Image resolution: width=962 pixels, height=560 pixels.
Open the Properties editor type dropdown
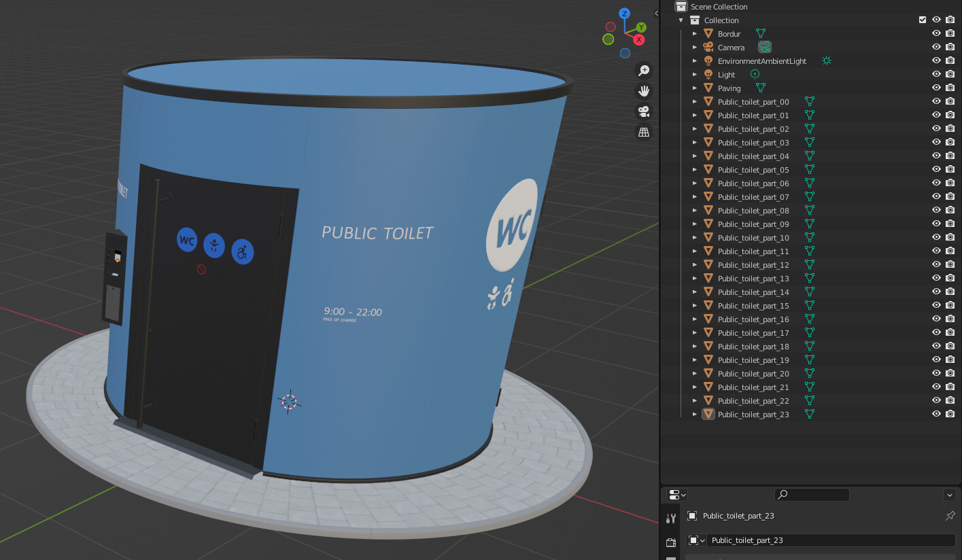[x=677, y=495]
